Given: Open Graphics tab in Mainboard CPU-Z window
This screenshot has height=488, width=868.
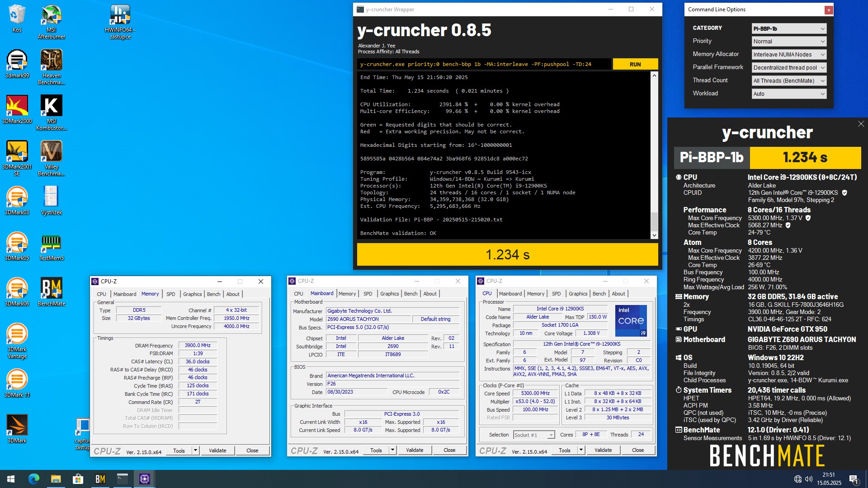Looking at the screenshot, I should pyautogui.click(x=389, y=294).
